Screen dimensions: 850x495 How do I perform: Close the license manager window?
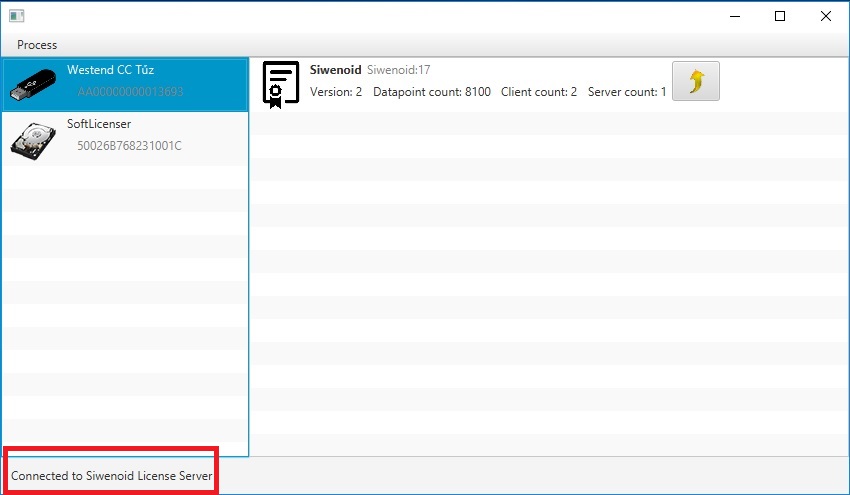tap(826, 16)
